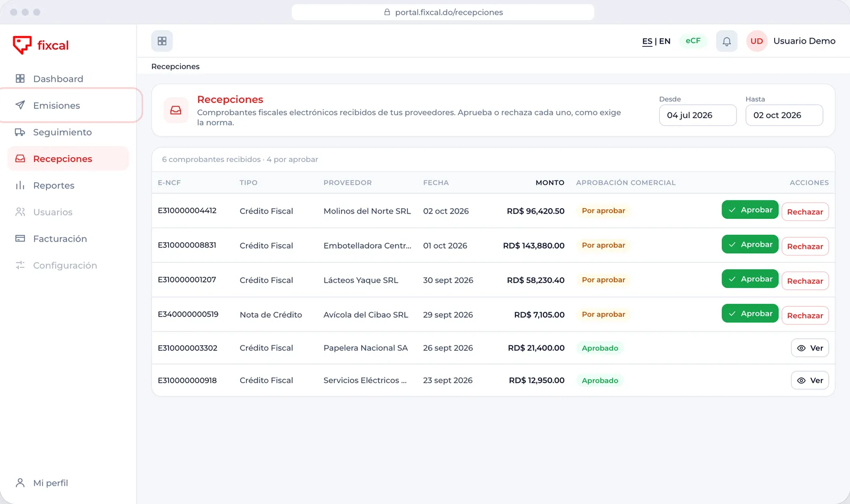Approve the Embotelladora receipt

coord(750,244)
